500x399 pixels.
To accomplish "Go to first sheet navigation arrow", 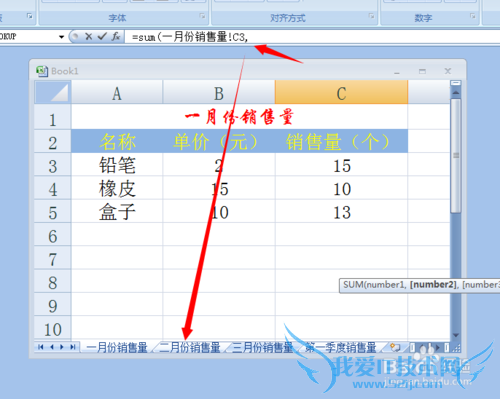I will 41,347.
